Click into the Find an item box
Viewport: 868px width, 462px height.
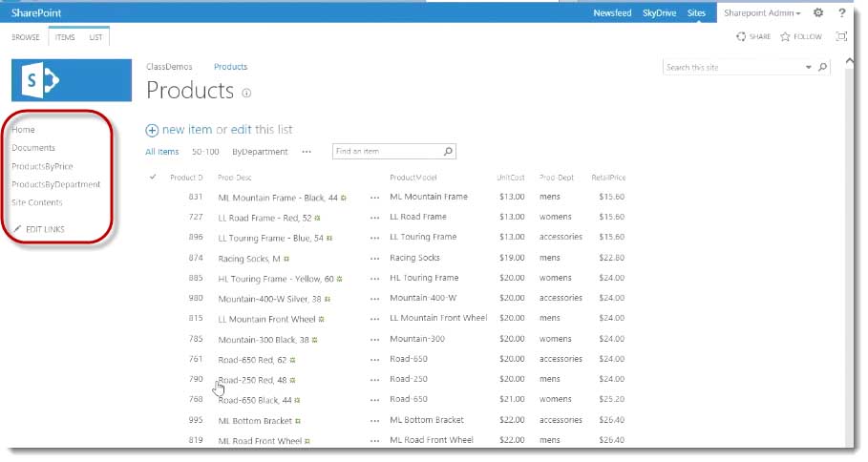pos(387,151)
